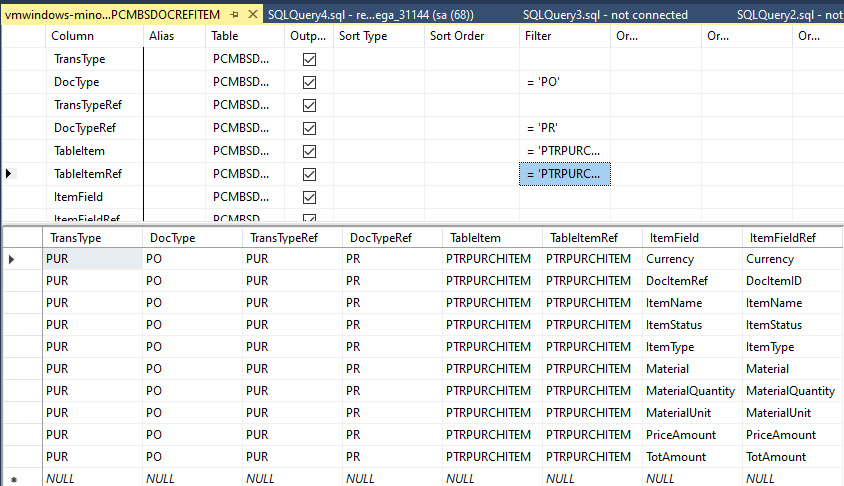The image size is (844, 486).
Task: Uncheck Output for the TransType column
Action: click(x=309, y=60)
